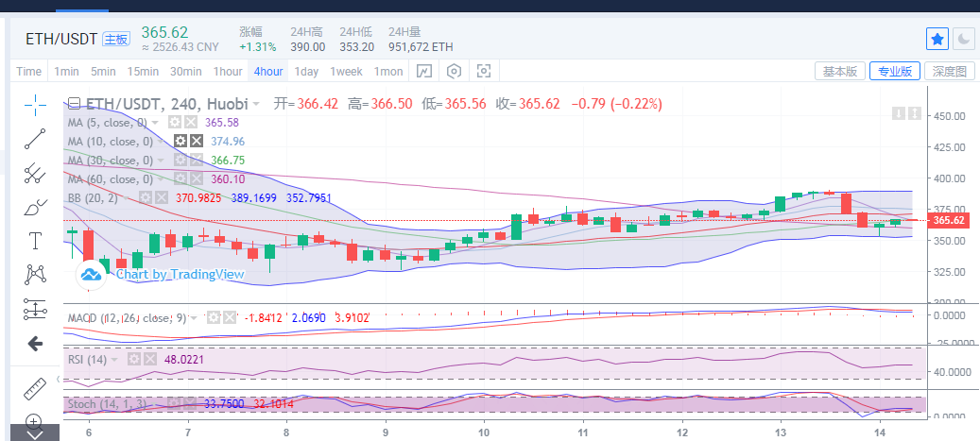
Task: Expand MA (60, close, 0) dropdown arrow
Action: pos(162,180)
